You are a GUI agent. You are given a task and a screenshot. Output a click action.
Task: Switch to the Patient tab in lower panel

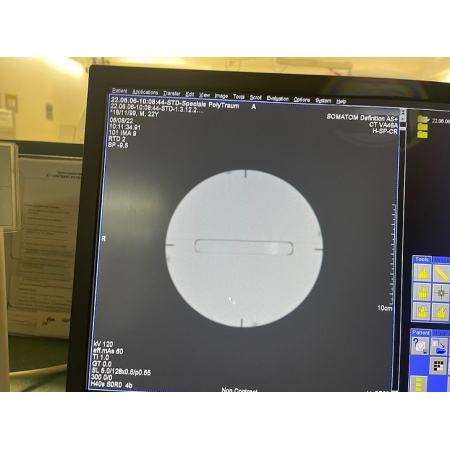tap(421, 333)
